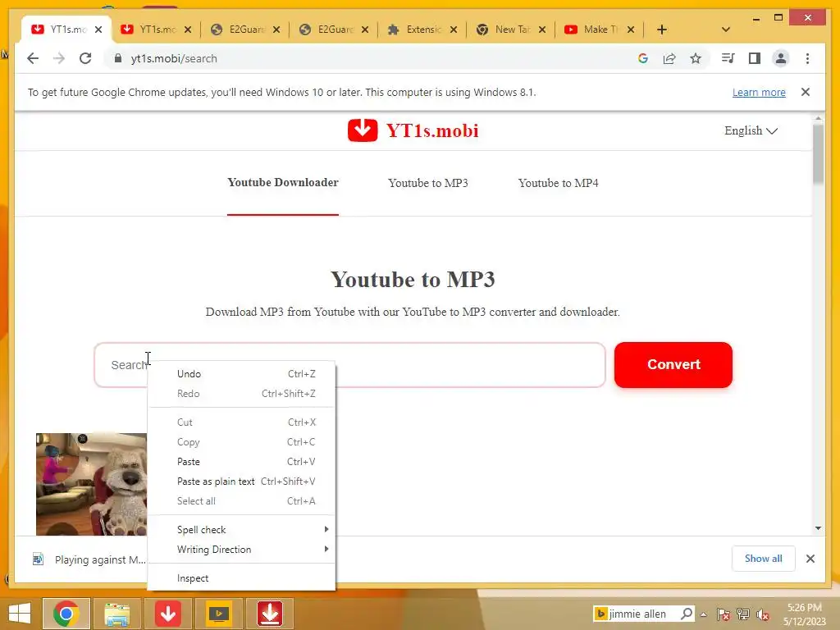The height and width of the screenshot is (630, 840).
Task: Click the lock icon in the address bar
Action: [x=118, y=58]
